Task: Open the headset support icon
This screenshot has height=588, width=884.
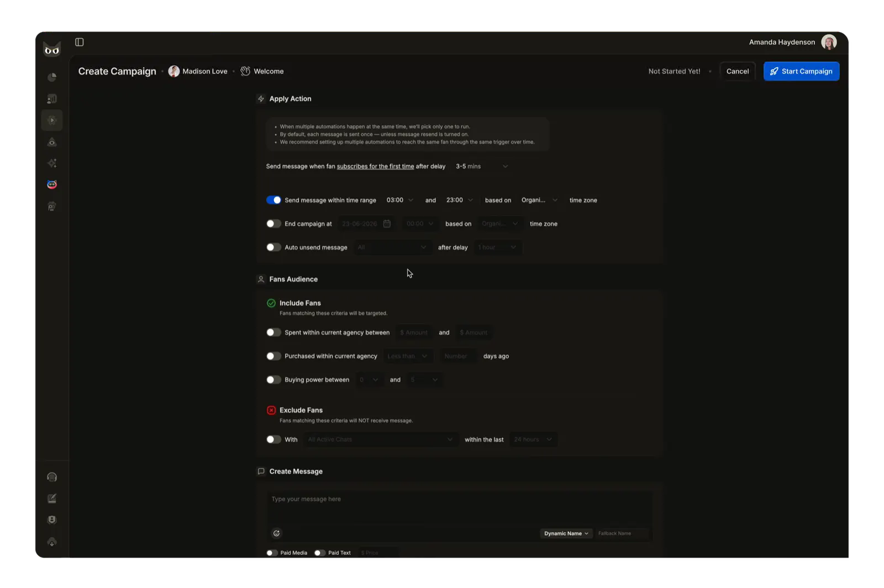Action: 52,477
